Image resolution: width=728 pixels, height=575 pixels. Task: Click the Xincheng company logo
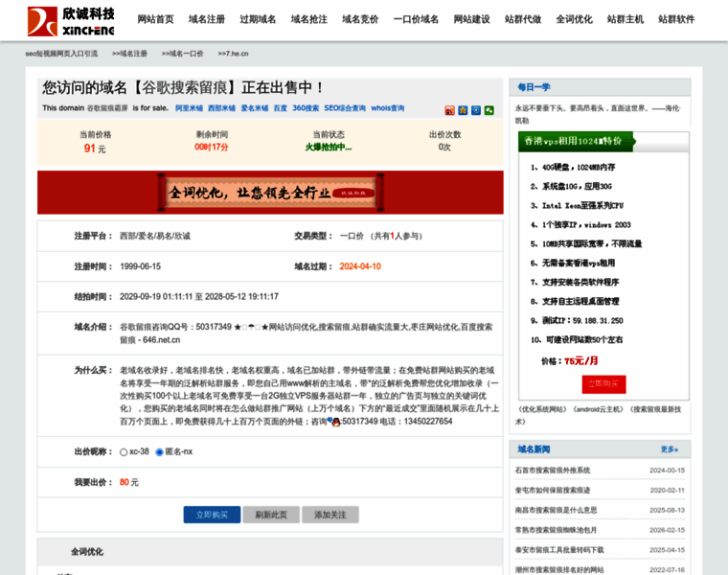[x=71, y=20]
